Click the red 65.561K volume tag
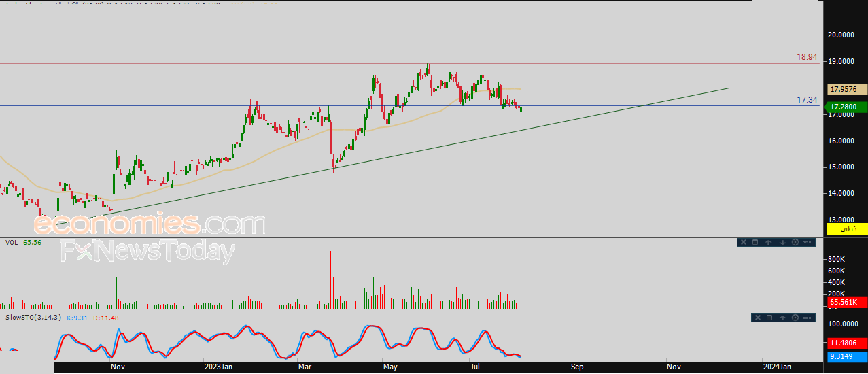 pyautogui.click(x=846, y=302)
